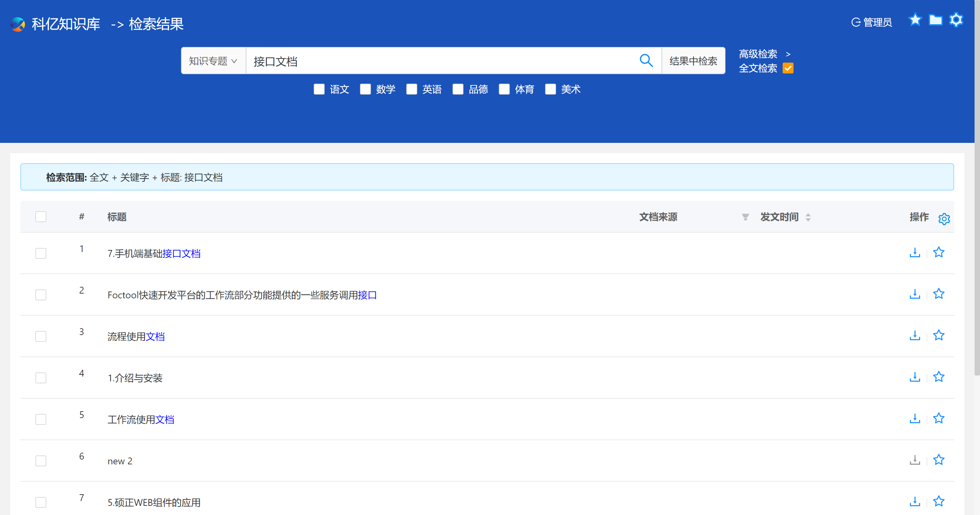The image size is (980, 515).
Task: Check the select-all header checkbox
Action: 41,217
